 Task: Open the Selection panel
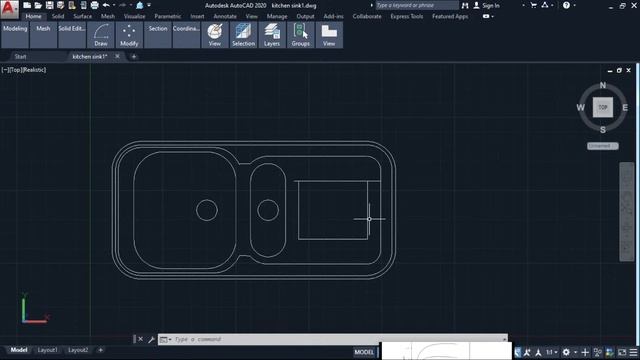[x=243, y=35]
